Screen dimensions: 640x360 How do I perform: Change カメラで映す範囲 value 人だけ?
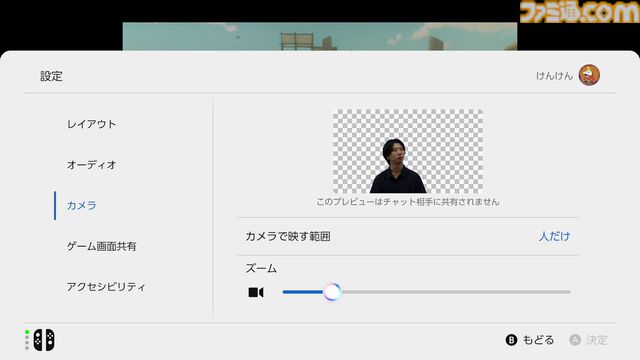554,236
